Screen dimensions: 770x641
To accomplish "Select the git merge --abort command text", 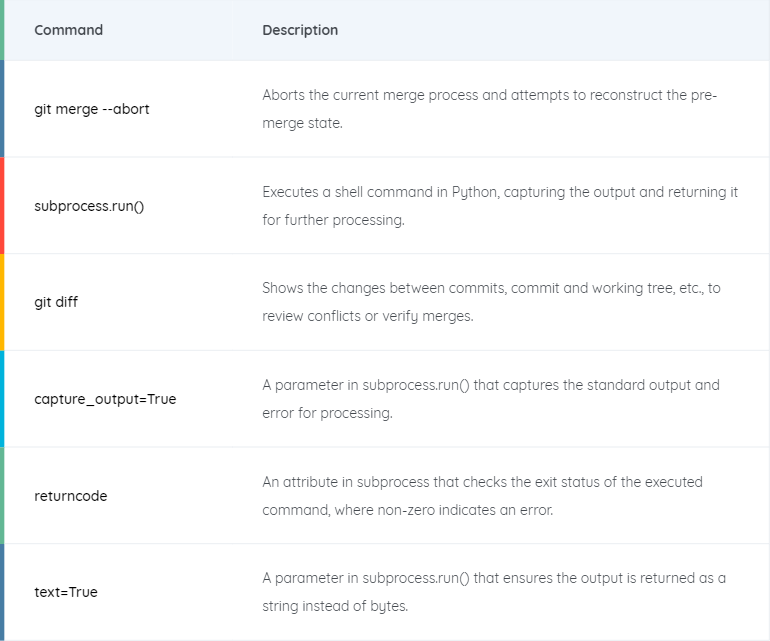I will 92,109.
